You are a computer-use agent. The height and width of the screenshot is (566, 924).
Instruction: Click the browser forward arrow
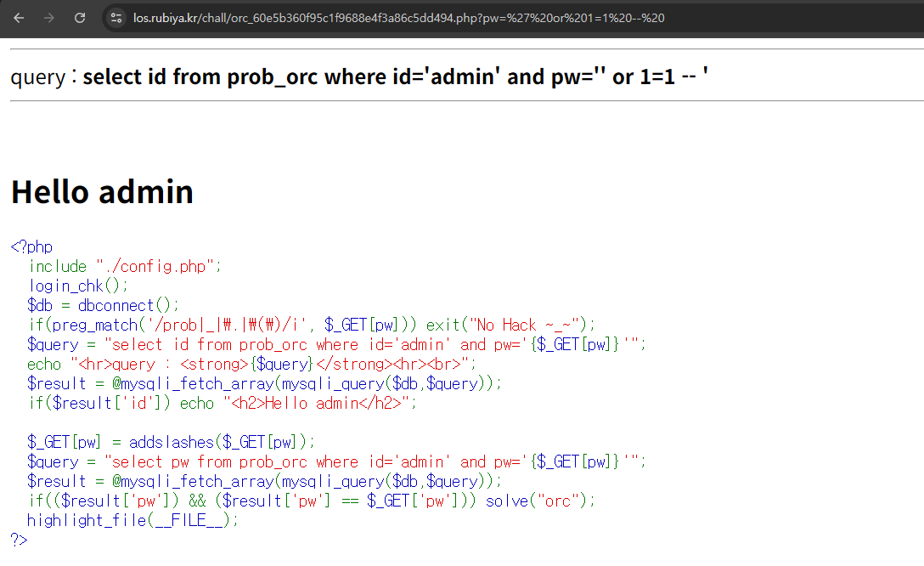(x=49, y=18)
